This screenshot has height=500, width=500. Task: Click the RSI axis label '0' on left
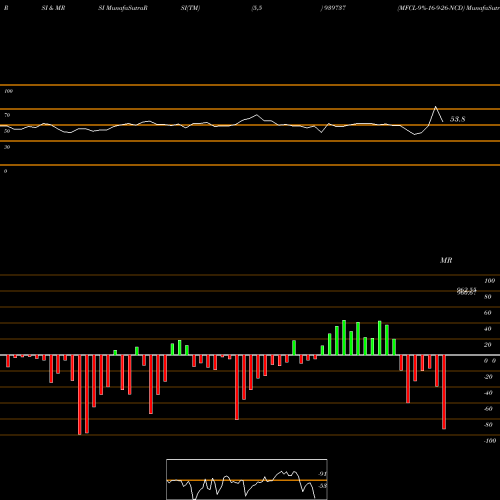[5, 171]
